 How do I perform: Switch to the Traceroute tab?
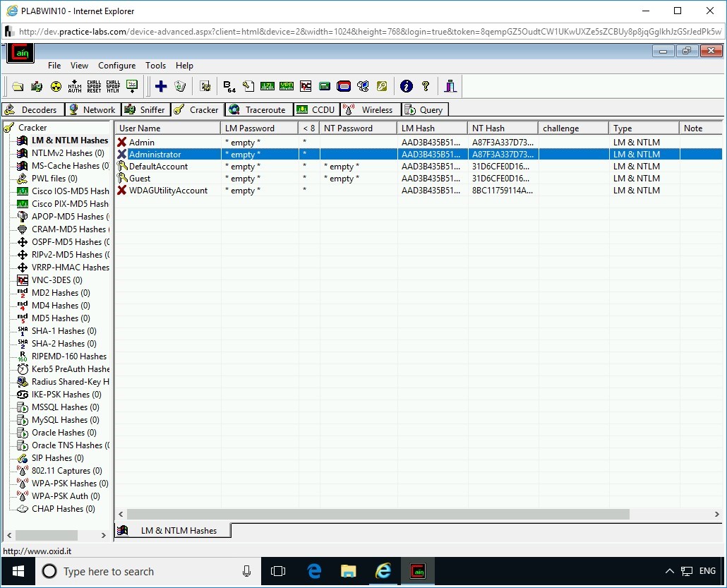[x=257, y=109]
